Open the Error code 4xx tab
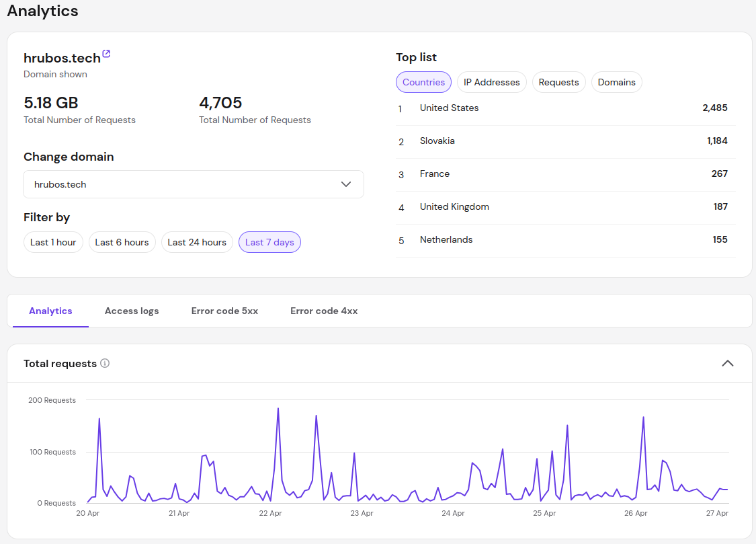 point(324,311)
